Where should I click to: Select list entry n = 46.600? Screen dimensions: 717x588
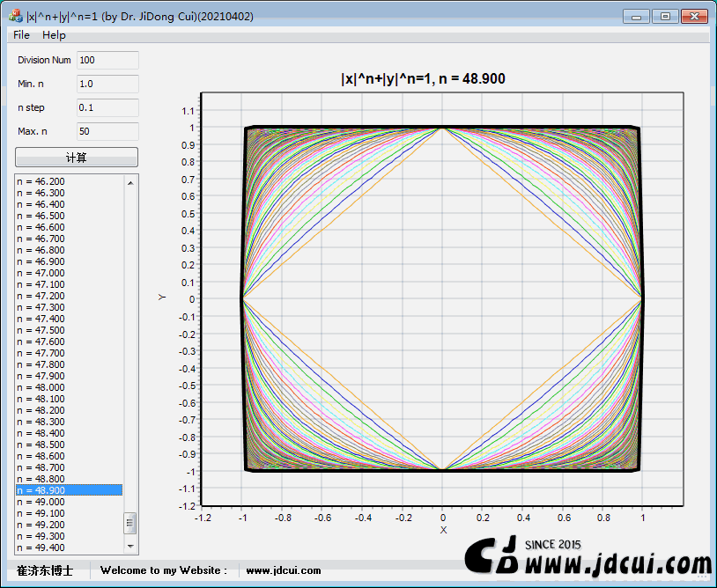point(69,227)
